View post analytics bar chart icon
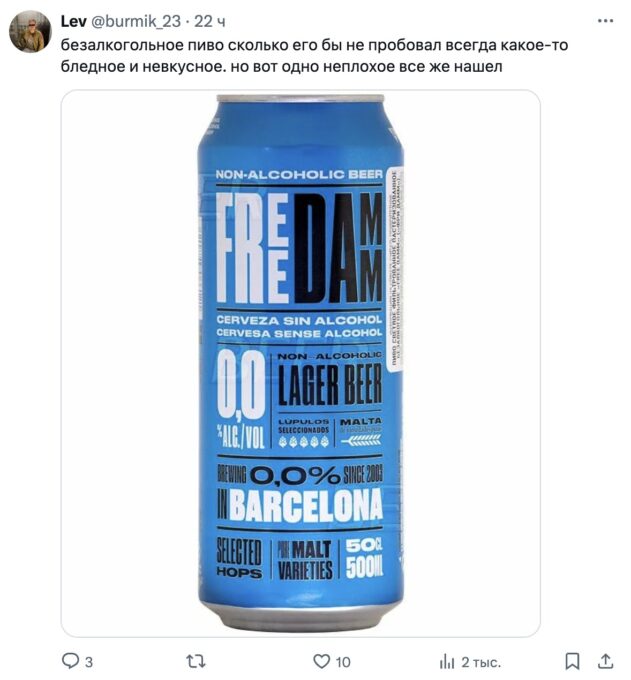Image resolution: width=631 pixels, height=680 pixels. point(447,662)
